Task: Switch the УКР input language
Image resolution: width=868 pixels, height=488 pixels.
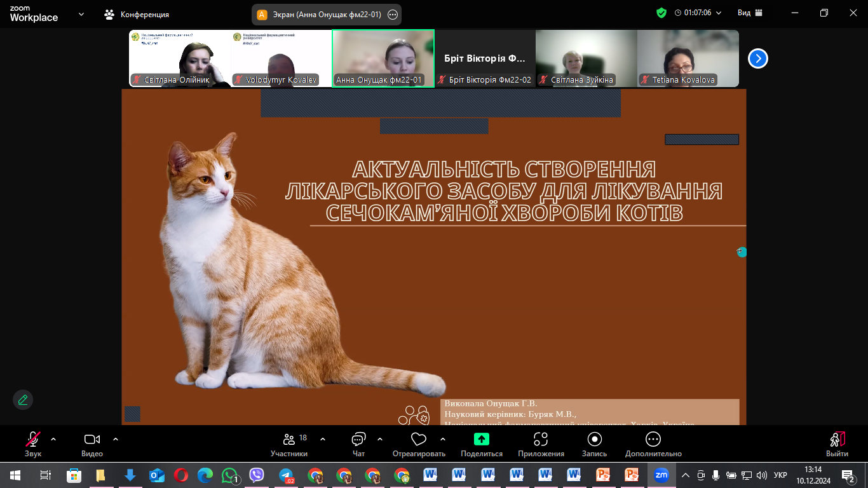Action: coord(781,475)
